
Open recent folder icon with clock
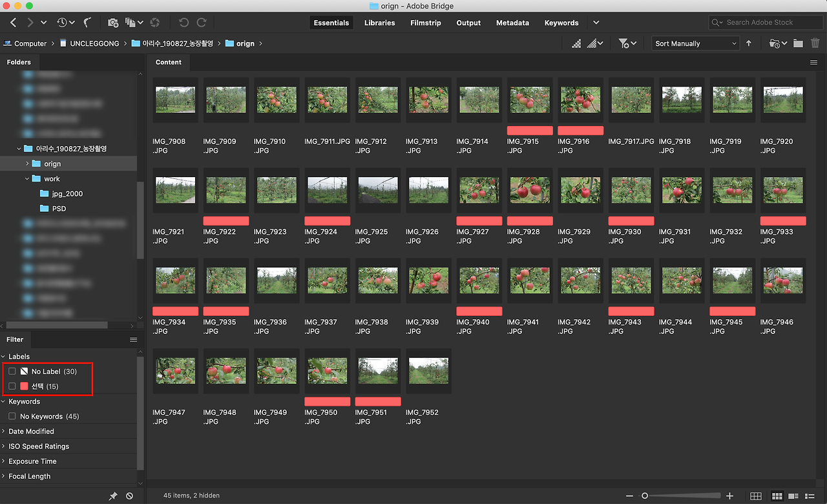point(778,43)
